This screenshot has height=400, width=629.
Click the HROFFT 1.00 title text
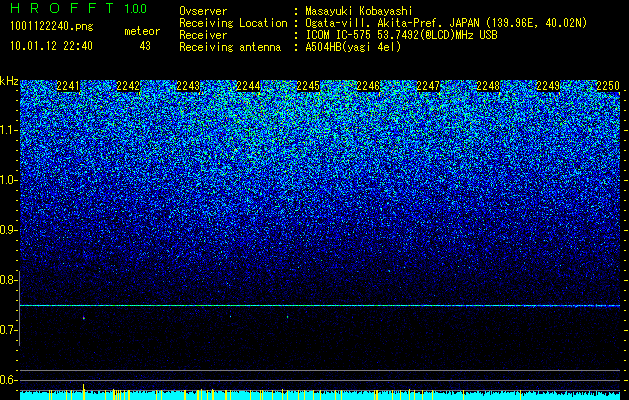click(x=78, y=8)
